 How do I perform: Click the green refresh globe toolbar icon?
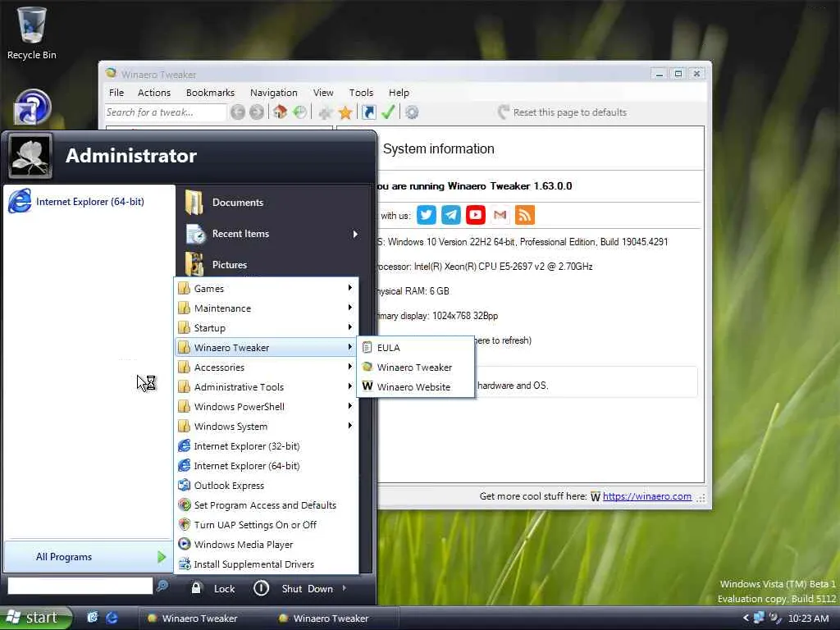300,112
